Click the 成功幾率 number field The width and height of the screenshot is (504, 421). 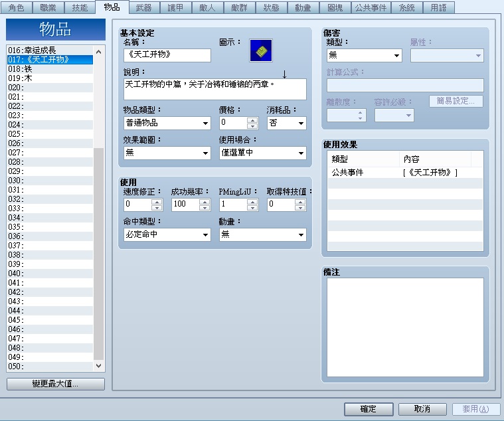(185, 205)
